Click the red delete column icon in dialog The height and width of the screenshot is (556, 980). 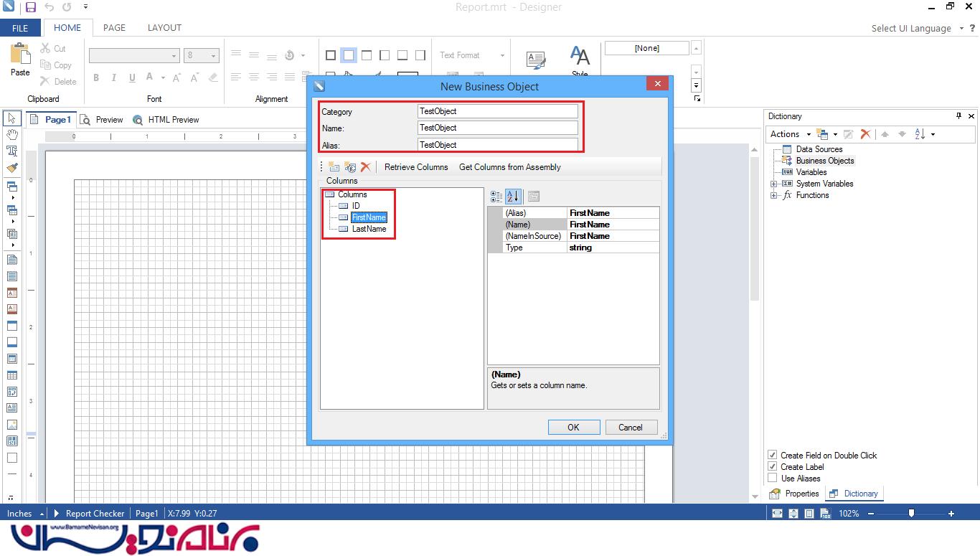point(366,167)
